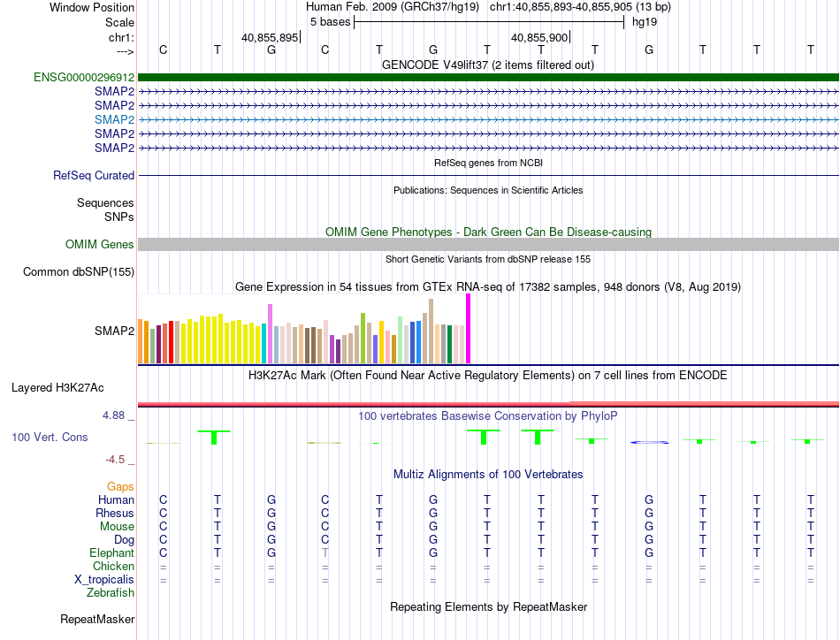The width and height of the screenshot is (840, 640).
Task: Click the Sequences track label
Action: coord(105,203)
